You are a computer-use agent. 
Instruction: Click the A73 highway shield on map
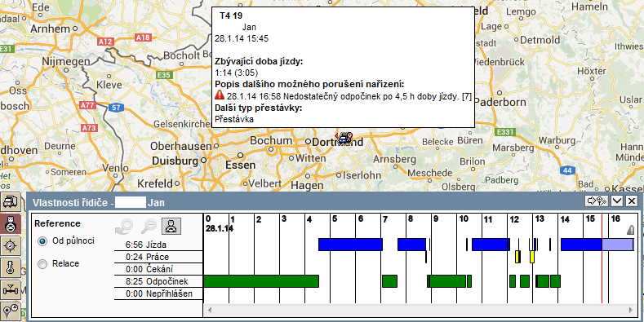click(89, 128)
